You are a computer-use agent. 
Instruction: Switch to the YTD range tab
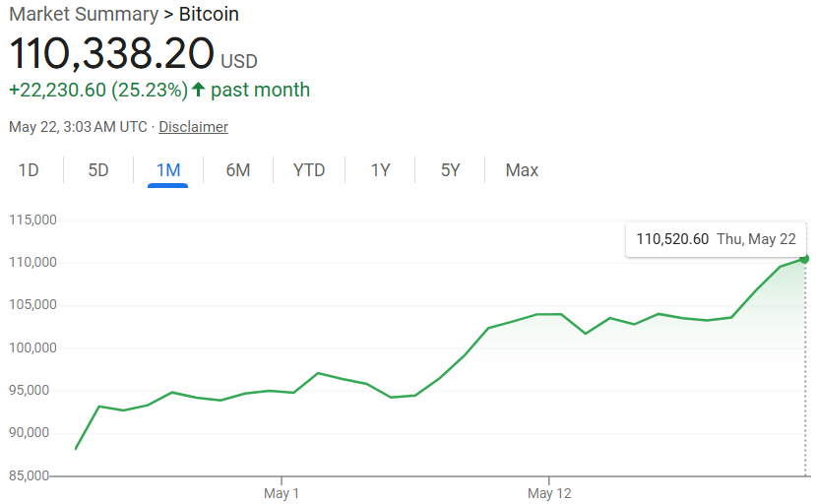point(309,170)
